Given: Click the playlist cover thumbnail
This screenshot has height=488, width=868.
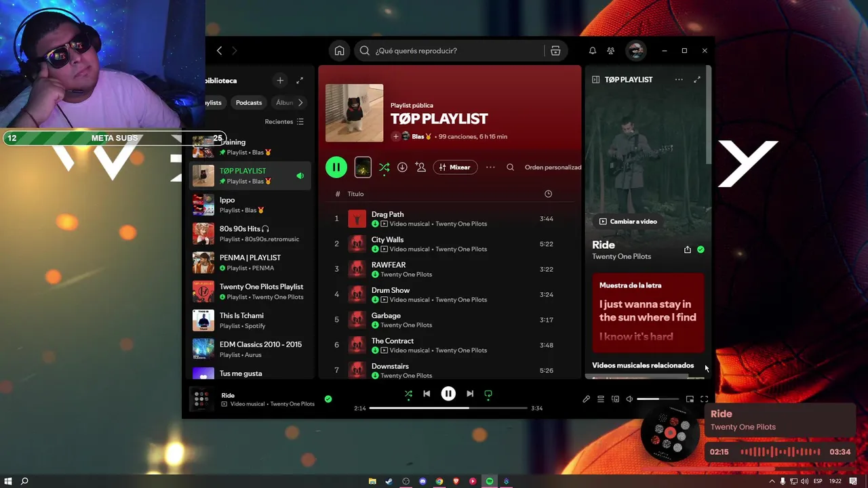Looking at the screenshot, I should point(354,113).
